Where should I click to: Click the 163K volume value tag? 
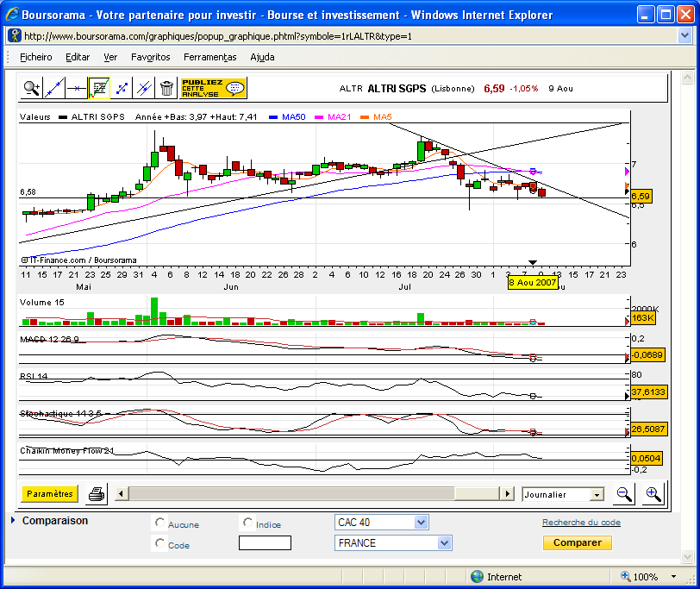643,318
